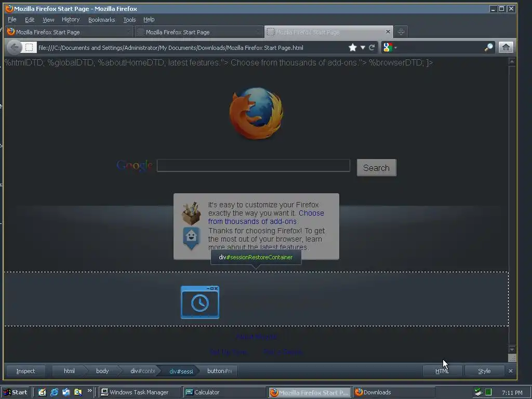Image resolution: width=532 pixels, height=399 pixels.
Task: Click the third Quick Launch icon
Action: tap(66, 392)
